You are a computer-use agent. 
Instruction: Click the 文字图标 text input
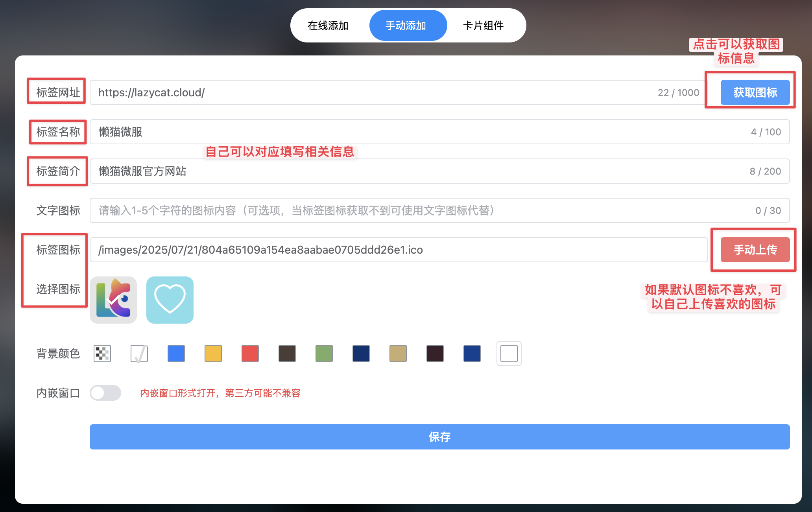(x=439, y=210)
